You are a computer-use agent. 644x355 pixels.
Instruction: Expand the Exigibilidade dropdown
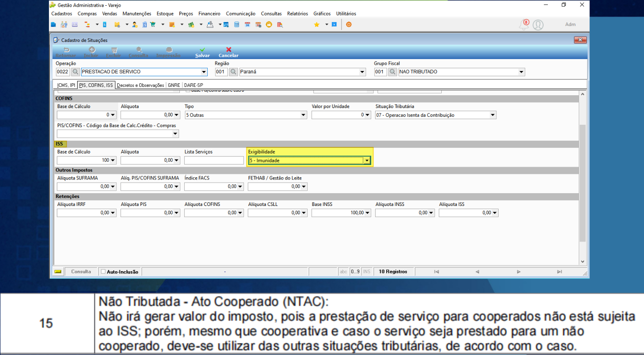[367, 161]
